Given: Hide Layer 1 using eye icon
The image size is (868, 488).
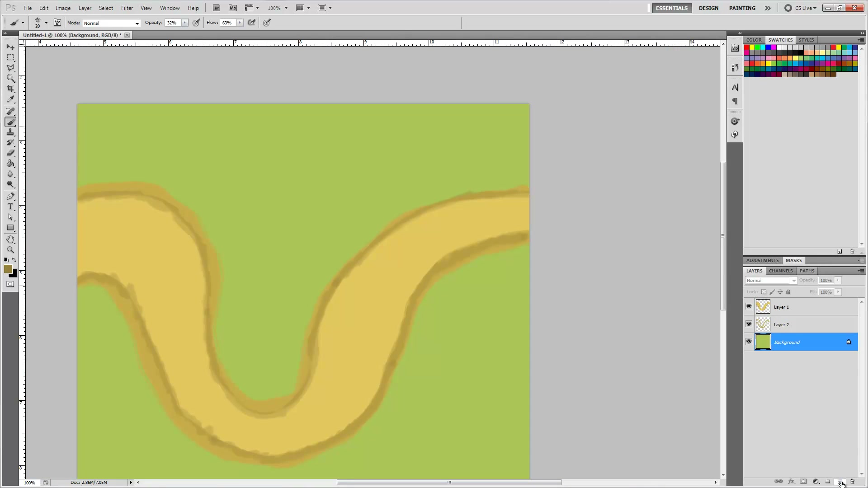Looking at the screenshot, I should [x=749, y=307].
